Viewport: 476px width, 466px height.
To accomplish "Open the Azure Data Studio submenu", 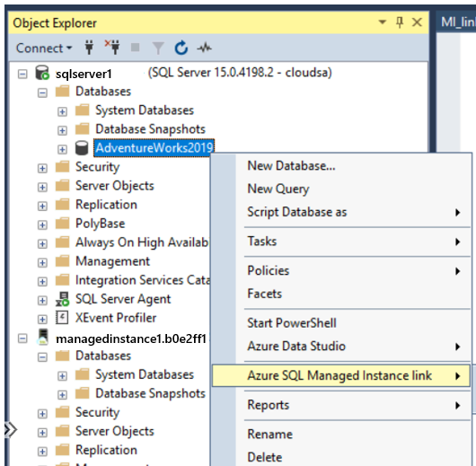I will (341, 346).
